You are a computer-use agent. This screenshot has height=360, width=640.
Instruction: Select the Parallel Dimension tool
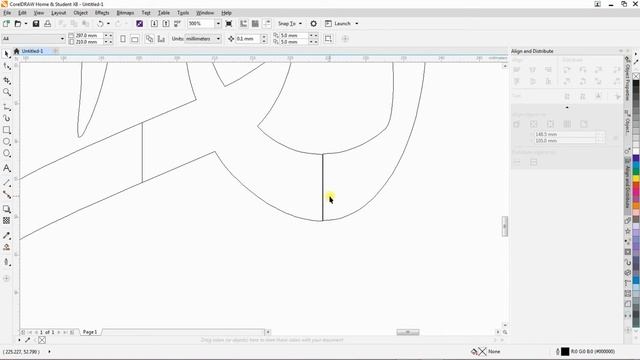(7, 183)
